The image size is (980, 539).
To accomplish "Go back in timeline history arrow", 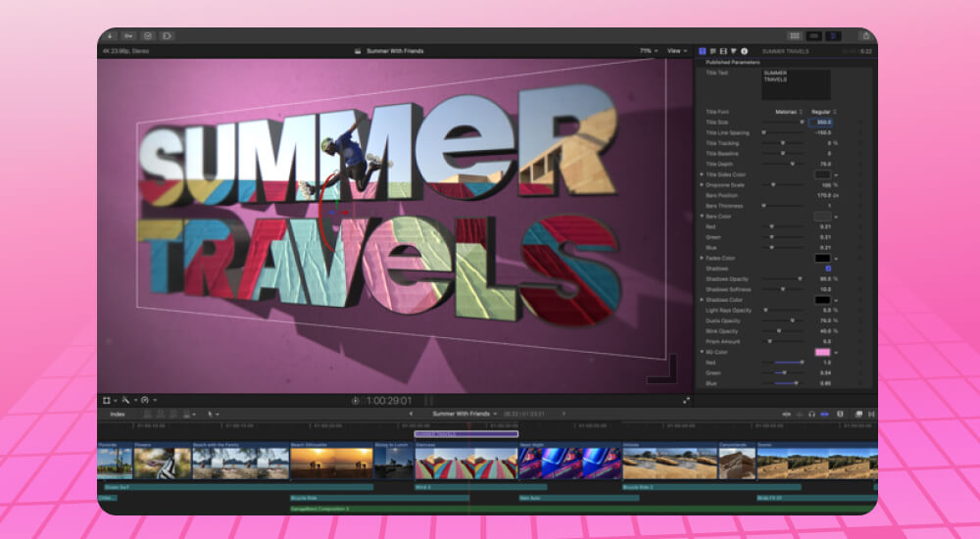I will coord(411,414).
